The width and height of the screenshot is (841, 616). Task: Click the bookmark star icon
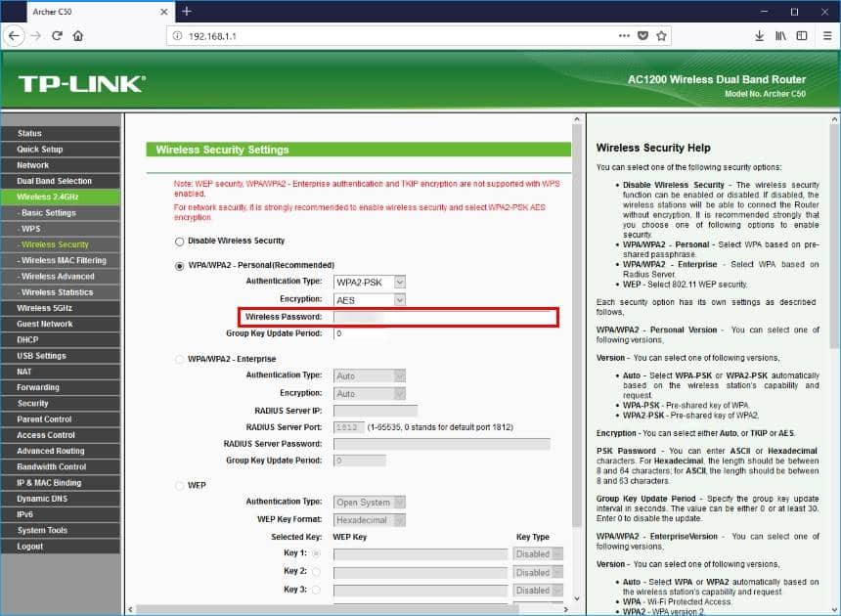(x=662, y=35)
